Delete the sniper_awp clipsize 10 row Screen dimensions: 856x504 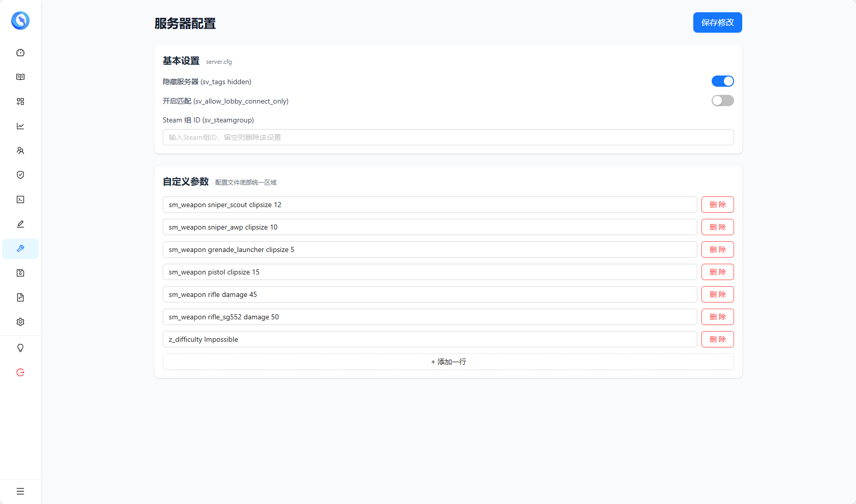[717, 227]
